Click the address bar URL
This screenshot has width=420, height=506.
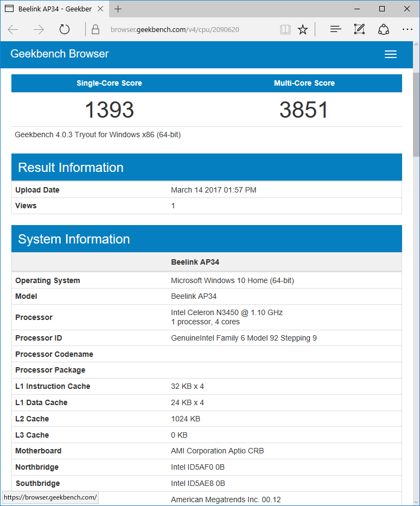[x=175, y=30]
